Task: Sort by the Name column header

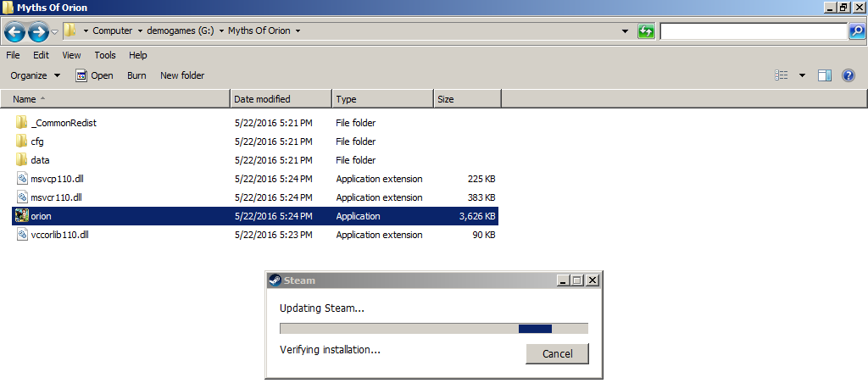Action: coord(115,99)
